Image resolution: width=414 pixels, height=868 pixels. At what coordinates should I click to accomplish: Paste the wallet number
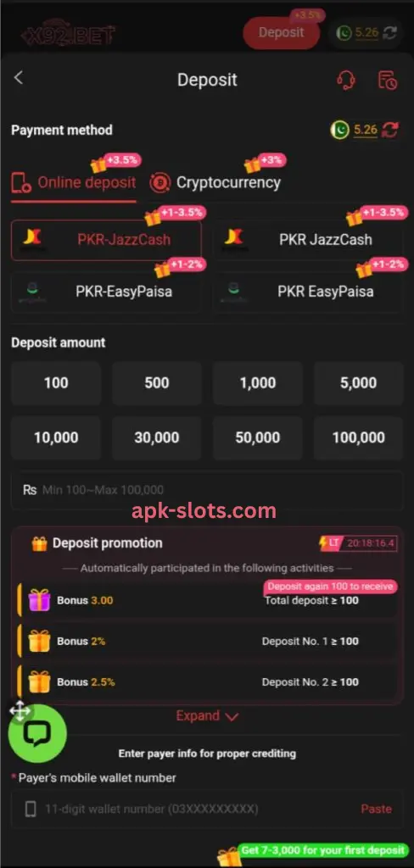pos(377,809)
